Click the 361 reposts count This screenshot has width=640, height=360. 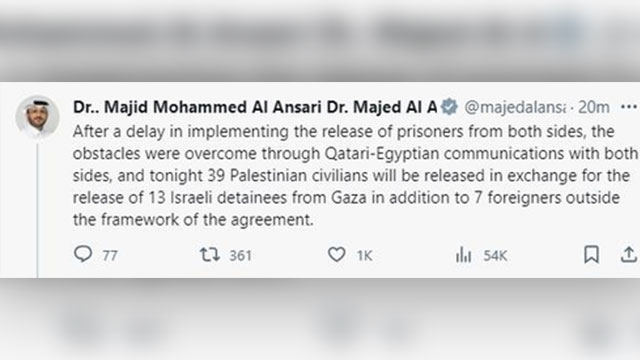tap(240, 256)
